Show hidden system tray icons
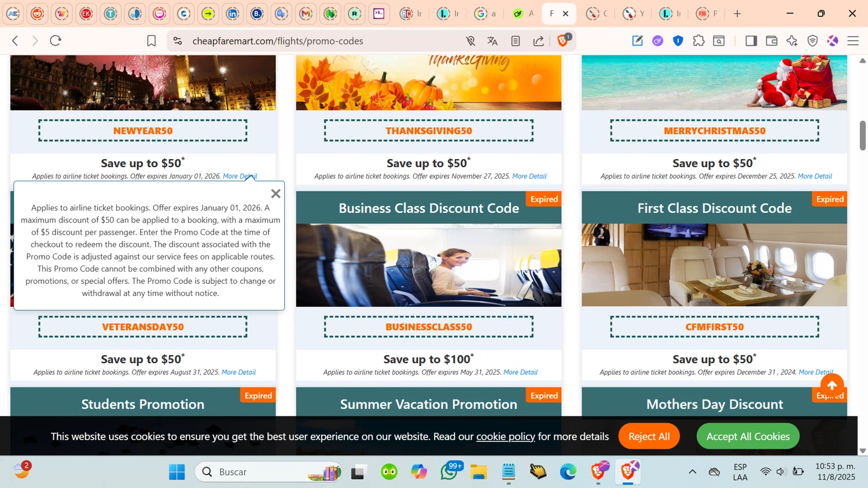 [x=692, y=472]
